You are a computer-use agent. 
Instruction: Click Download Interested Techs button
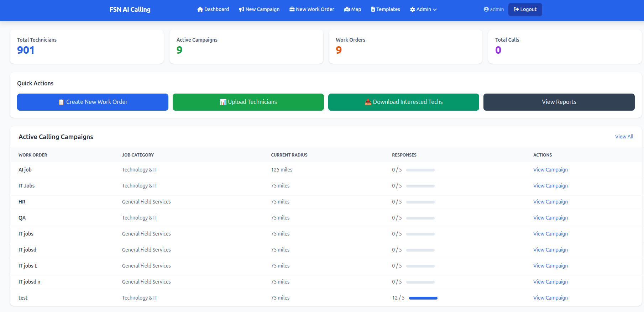click(x=404, y=102)
